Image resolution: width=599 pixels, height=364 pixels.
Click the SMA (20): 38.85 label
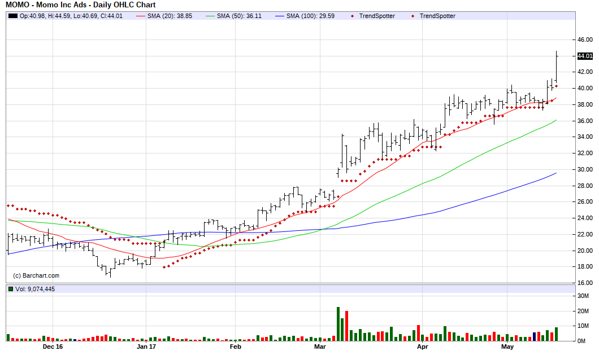point(170,16)
